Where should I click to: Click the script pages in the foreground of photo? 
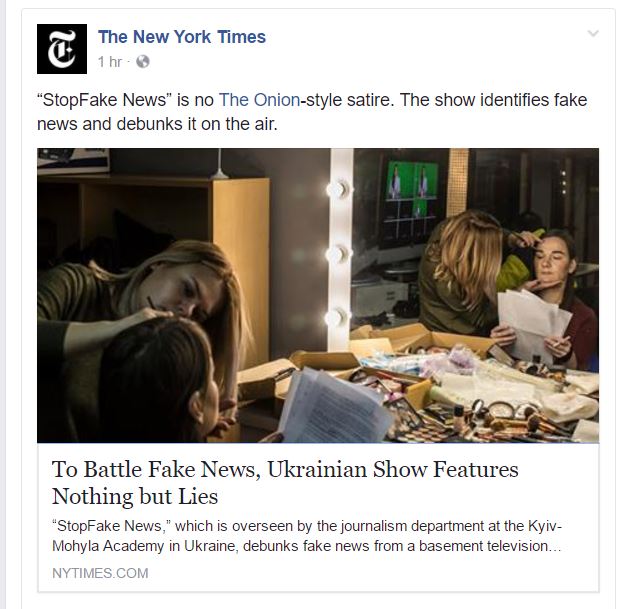[x=333, y=407]
